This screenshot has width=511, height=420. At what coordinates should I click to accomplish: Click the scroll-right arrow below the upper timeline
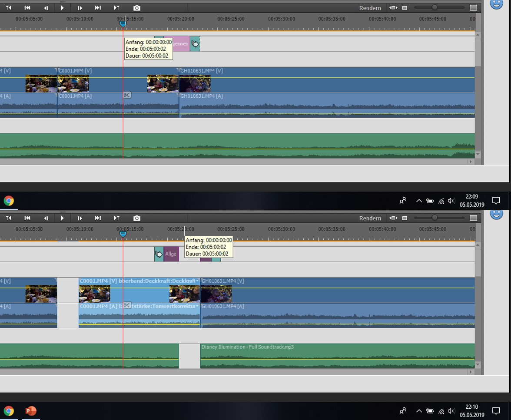(470, 162)
